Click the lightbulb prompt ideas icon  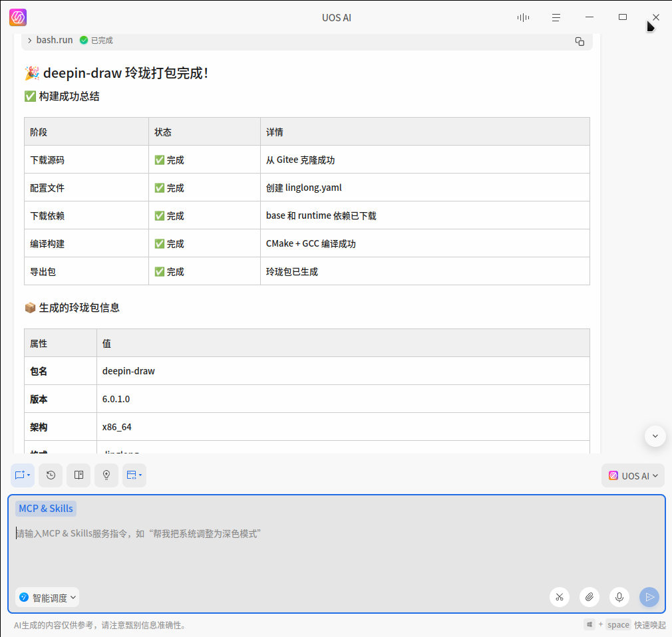[x=106, y=475]
